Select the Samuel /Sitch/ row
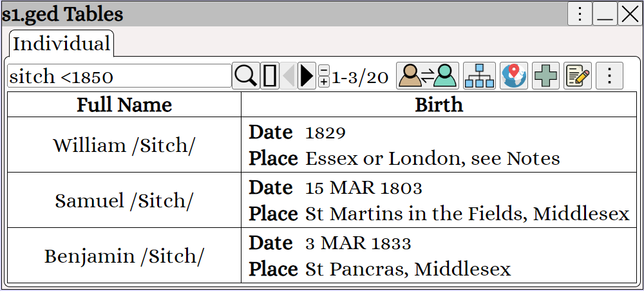 click(322, 200)
